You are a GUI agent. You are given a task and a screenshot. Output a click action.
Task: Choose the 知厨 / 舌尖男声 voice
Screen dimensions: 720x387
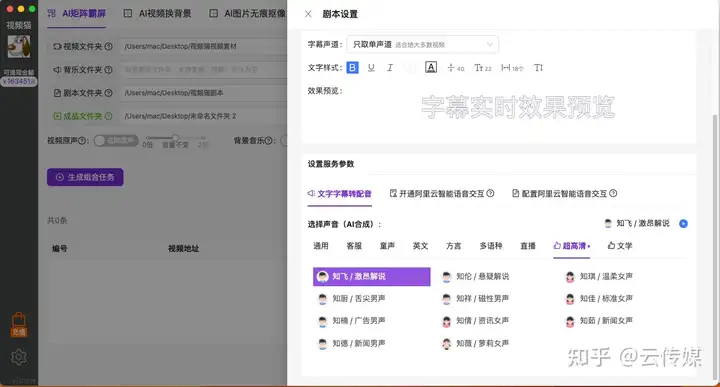tap(352, 299)
